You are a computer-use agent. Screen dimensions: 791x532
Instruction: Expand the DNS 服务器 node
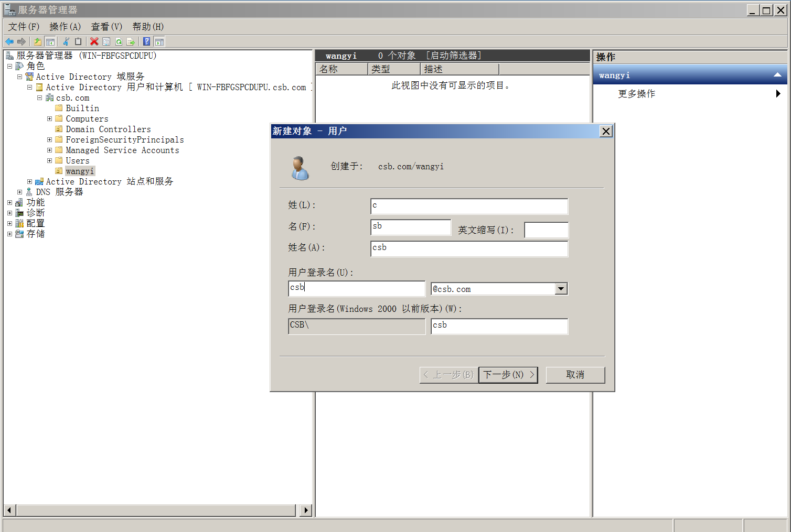click(x=19, y=192)
